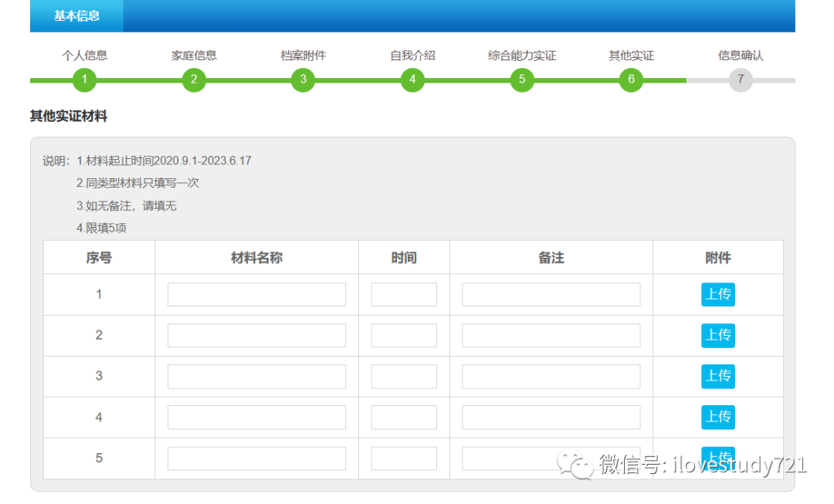
Task: Click the 备注 input in row 1
Action: tap(550, 294)
